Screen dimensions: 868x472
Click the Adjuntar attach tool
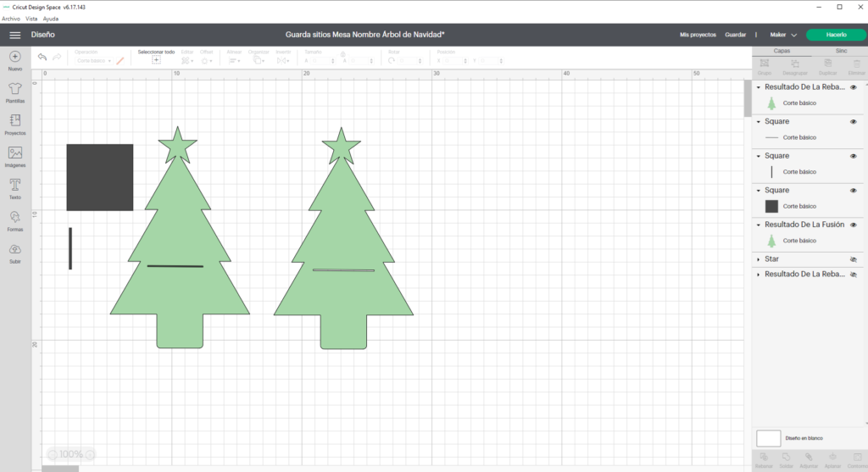pos(809,460)
